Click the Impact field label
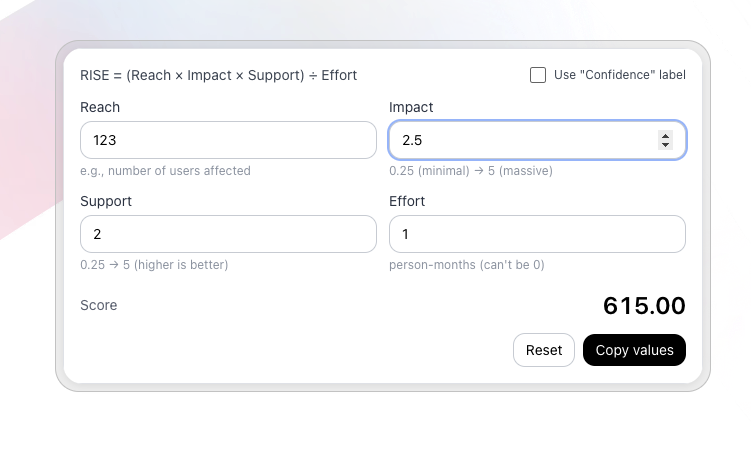751x450 pixels. tap(411, 107)
